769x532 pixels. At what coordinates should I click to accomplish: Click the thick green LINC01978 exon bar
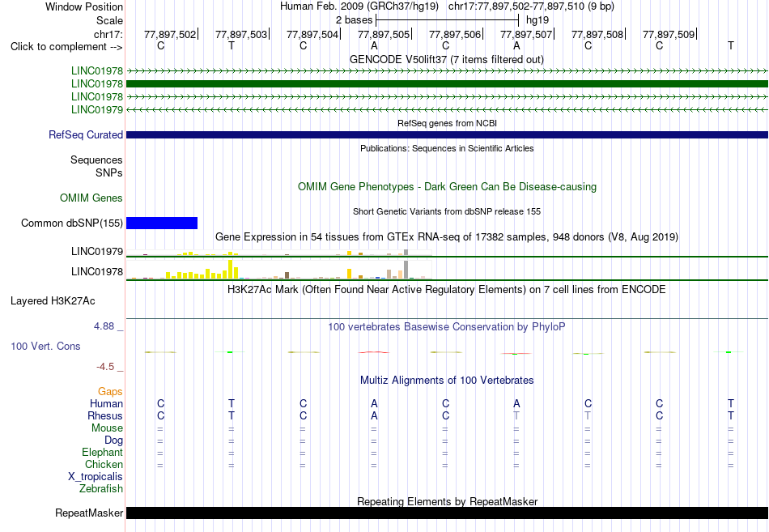447,84
